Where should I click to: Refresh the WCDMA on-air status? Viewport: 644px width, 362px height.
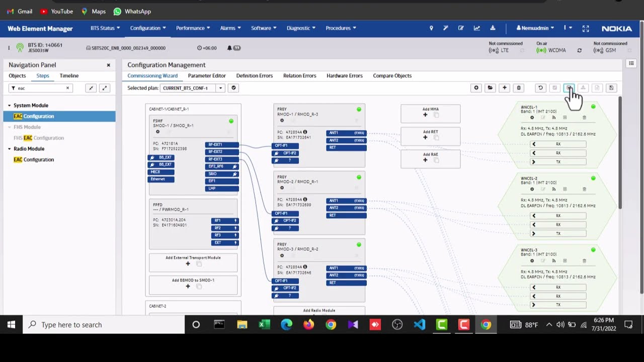(579, 50)
